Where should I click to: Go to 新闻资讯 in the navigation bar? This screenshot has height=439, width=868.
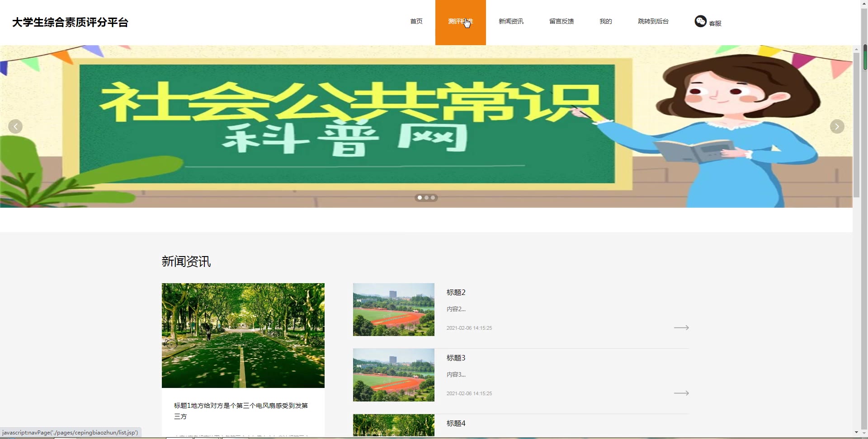511,21
